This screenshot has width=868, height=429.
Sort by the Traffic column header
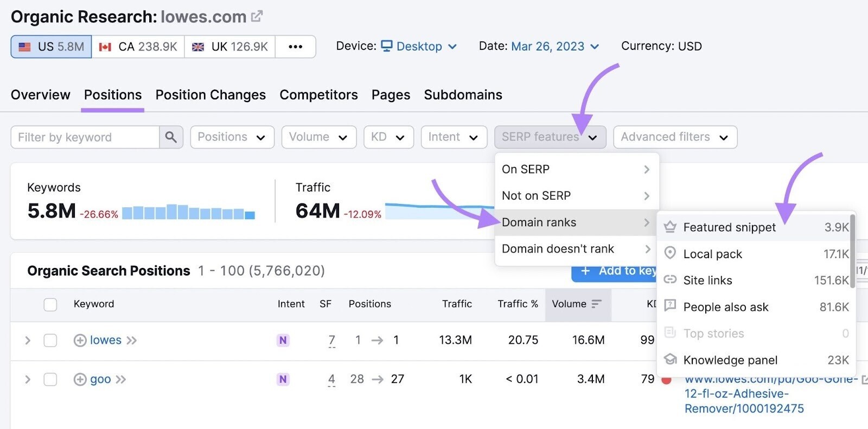tap(457, 304)
